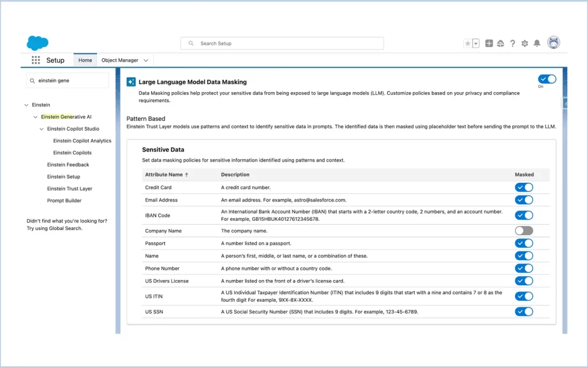Click the Salesforce cloud logo
Viewport: 588px width, 368px height.
[37, 43]
